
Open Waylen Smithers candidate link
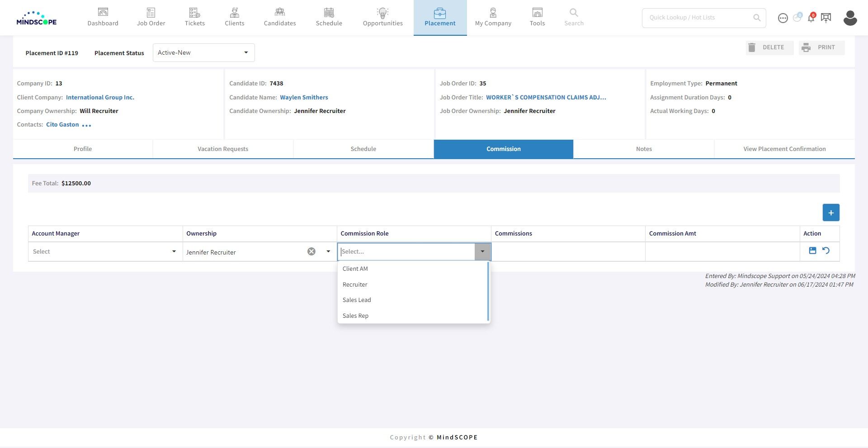[x=304, y=97]
